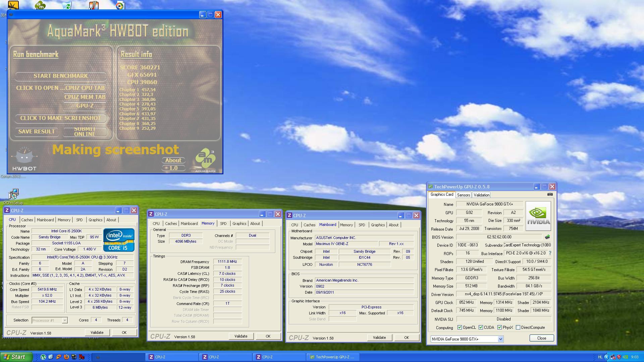Click the About button in AquaMark
Screen dimensions: 644x362
(x=173, y=160)
